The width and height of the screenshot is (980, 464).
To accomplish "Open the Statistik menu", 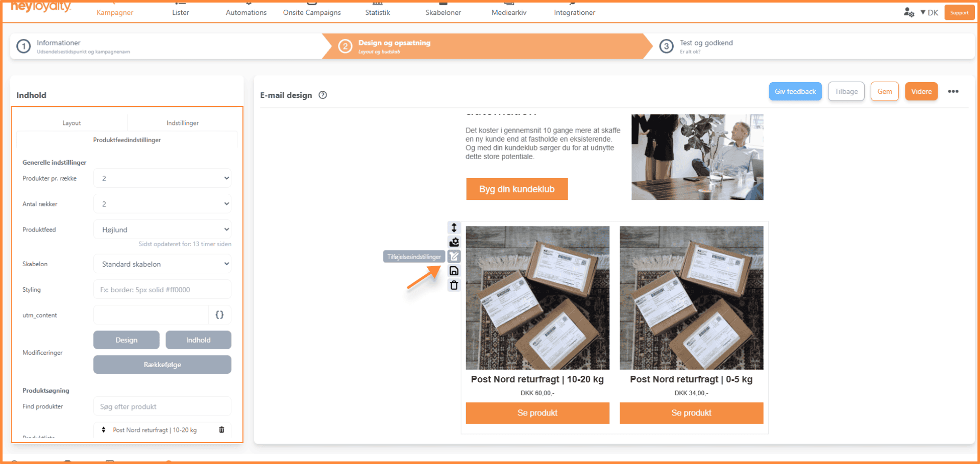I will 377,12.
